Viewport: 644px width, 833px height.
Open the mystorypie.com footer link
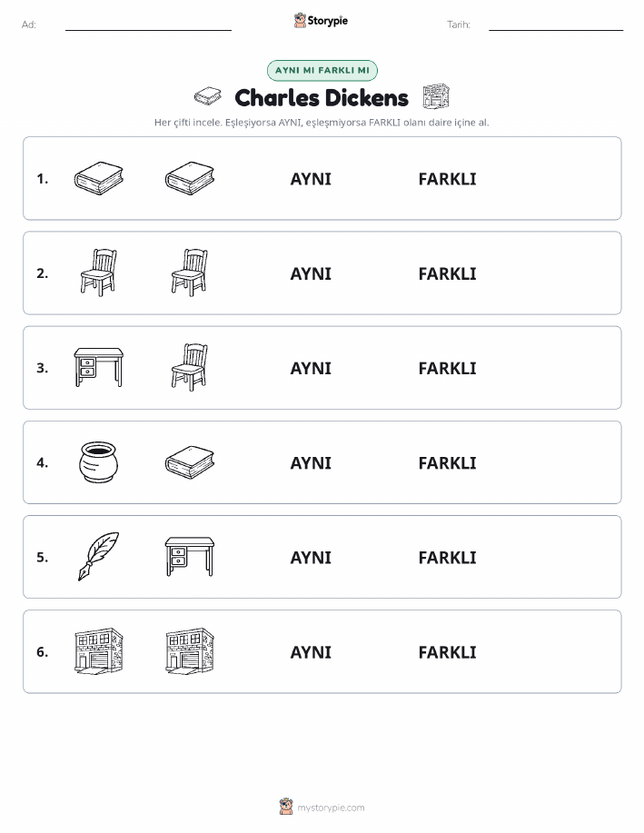331,808
